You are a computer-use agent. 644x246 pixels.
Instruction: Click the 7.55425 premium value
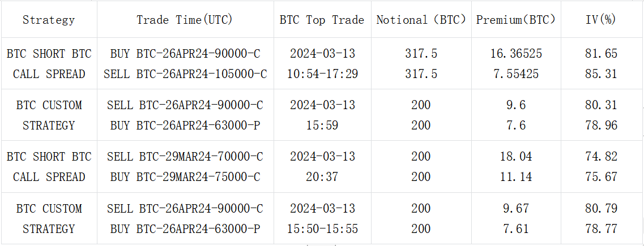point(515,74)
